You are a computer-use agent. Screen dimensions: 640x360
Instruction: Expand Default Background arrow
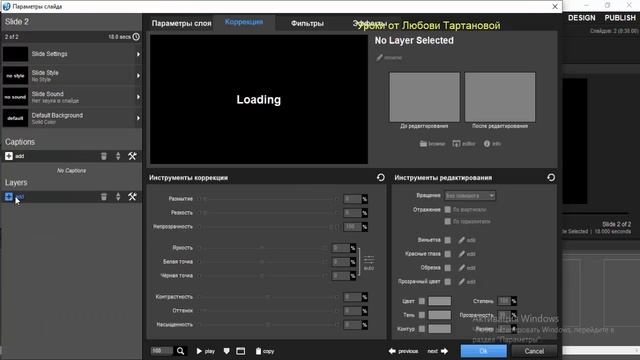click(x=138, y=118)
